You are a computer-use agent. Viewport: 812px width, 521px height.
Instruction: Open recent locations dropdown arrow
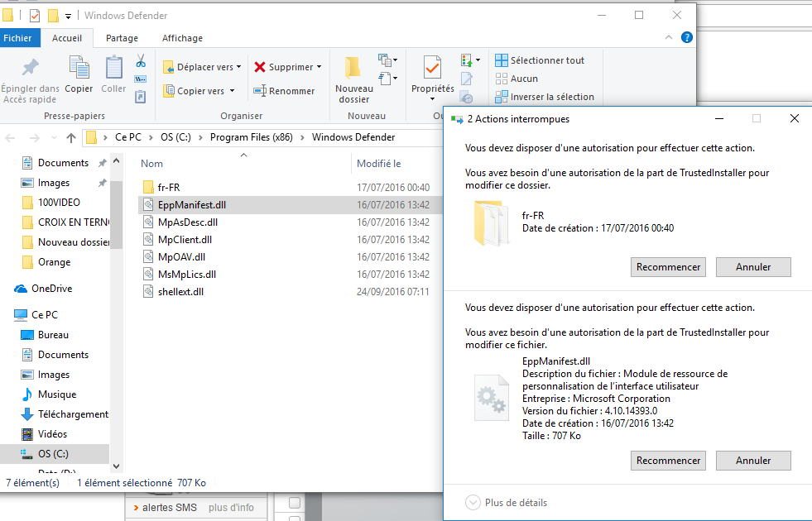(x=54, y=137)
